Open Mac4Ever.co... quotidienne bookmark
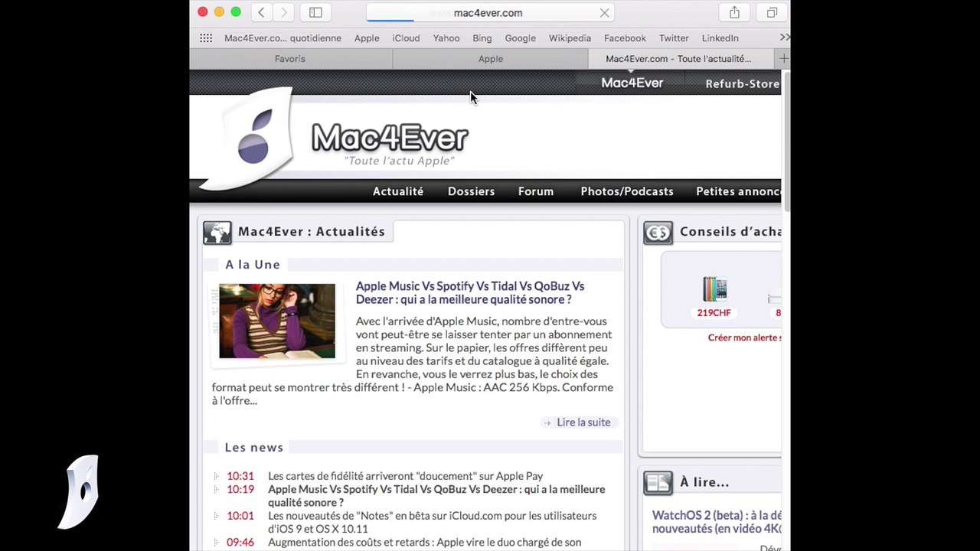980x551 pixels. click(x=283, y=38)
